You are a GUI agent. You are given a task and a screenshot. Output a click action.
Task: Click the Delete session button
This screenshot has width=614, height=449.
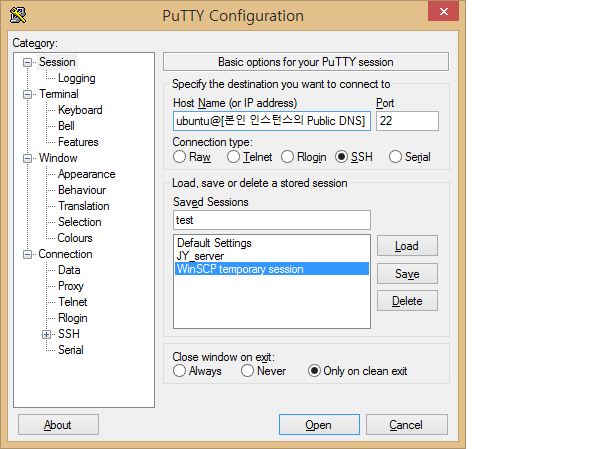click(407, 301)
